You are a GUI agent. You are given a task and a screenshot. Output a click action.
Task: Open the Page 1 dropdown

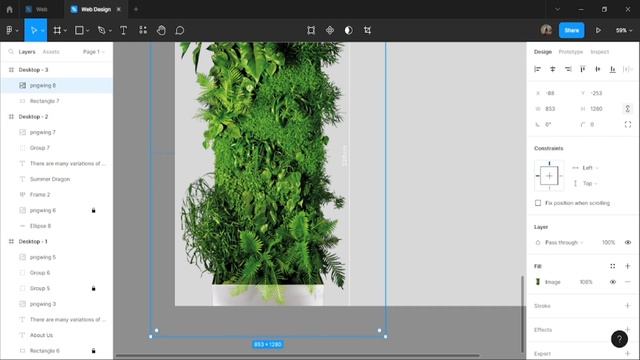(x=93, y=52)
